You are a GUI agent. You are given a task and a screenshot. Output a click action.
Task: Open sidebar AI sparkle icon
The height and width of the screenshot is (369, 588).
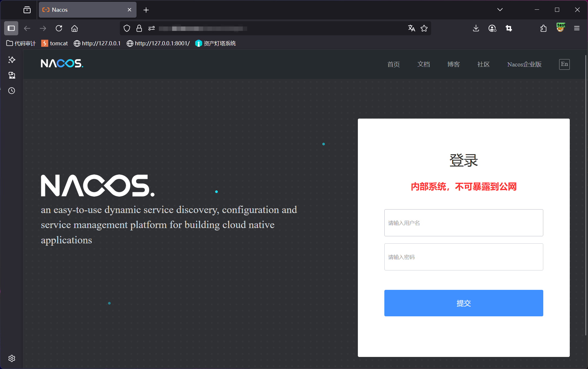click(x=12, y=60)
